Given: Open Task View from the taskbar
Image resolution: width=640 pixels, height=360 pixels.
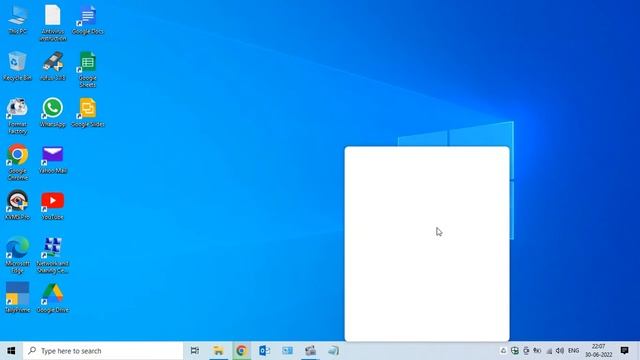Looking at the screenshot, I should coord(195,351).
